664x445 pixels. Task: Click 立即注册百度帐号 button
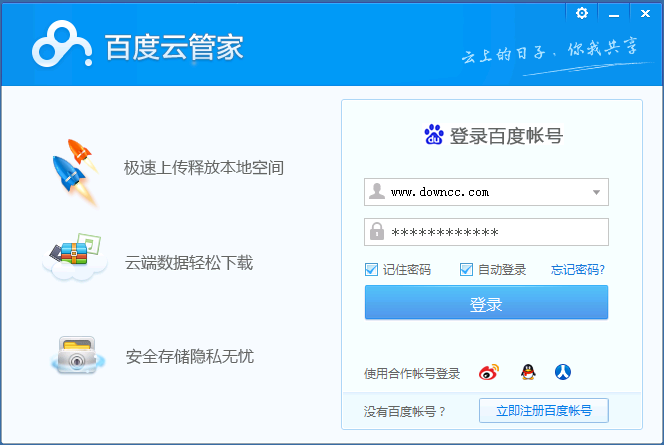coord(543,410)
